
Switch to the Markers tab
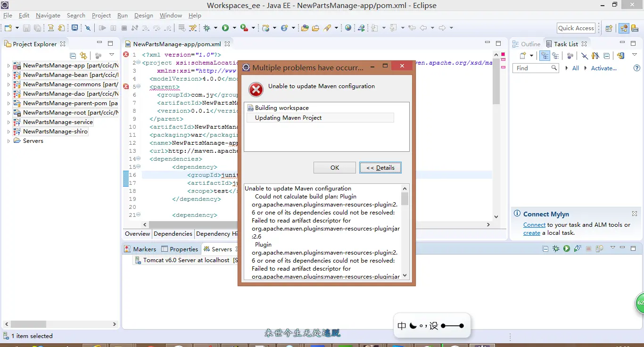140,249
